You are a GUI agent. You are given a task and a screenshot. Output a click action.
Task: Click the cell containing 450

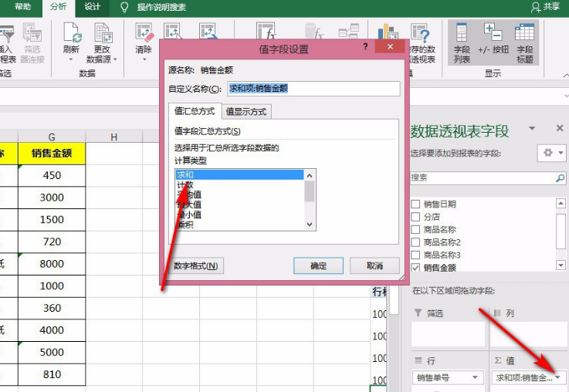(52, 175)
